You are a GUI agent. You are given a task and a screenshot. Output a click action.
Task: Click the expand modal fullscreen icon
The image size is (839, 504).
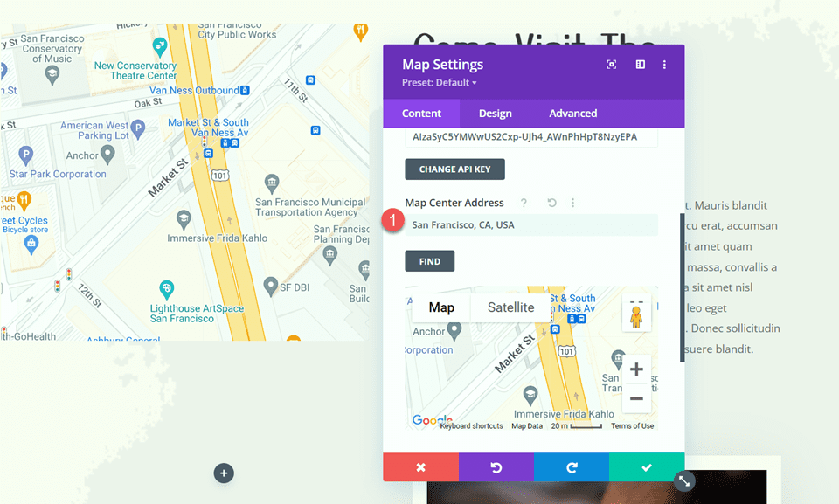click(611, 65)
